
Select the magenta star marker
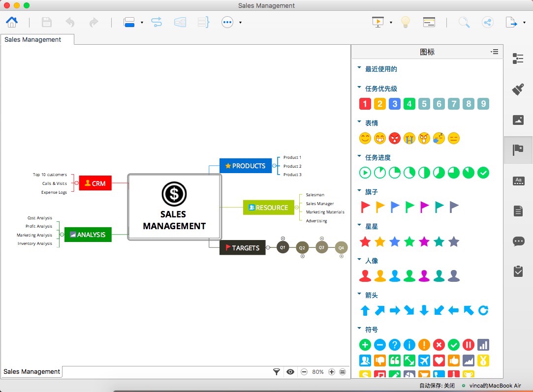coord(424,241)
